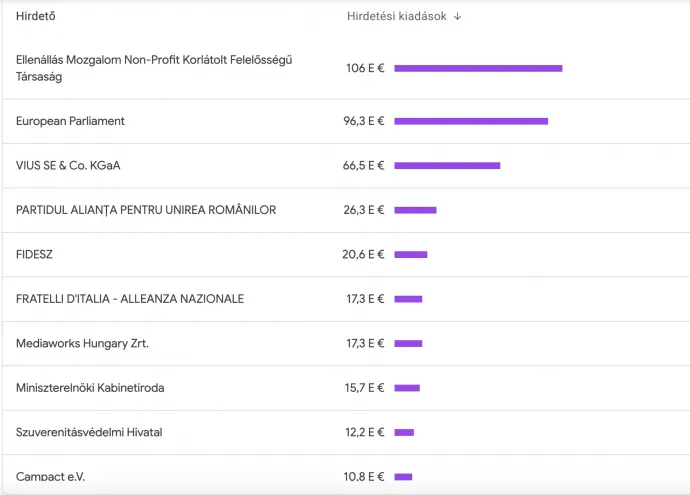Select the 106 E € spending value

tap(365, 68)
